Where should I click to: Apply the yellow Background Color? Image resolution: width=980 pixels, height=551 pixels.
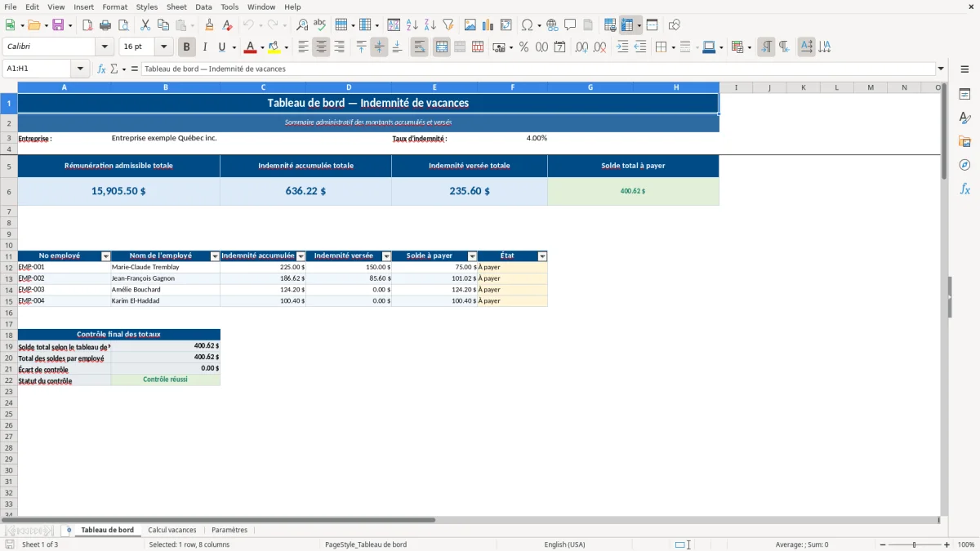tap(274, 47)
